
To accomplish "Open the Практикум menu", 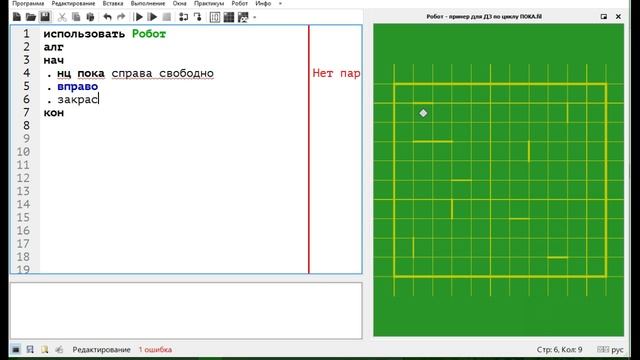I will tap(209, 3).
